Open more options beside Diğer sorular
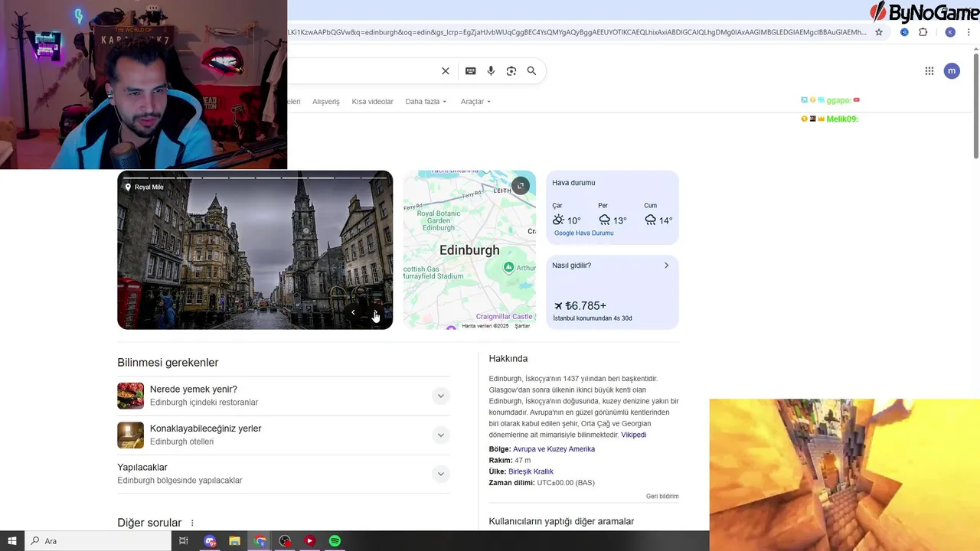The width and height of the screenshot is (980, 551). (192, 523)
